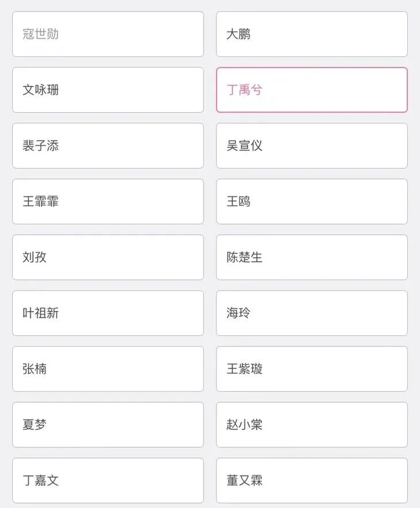The image size is (420, 508).
Task: Tap the 赵小棠 option box
Action: click(311, 425)
